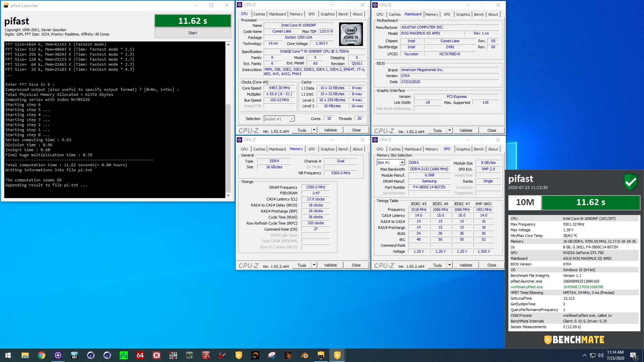Open SPD tab in the CPU-Z Memory window

point(312,149)
